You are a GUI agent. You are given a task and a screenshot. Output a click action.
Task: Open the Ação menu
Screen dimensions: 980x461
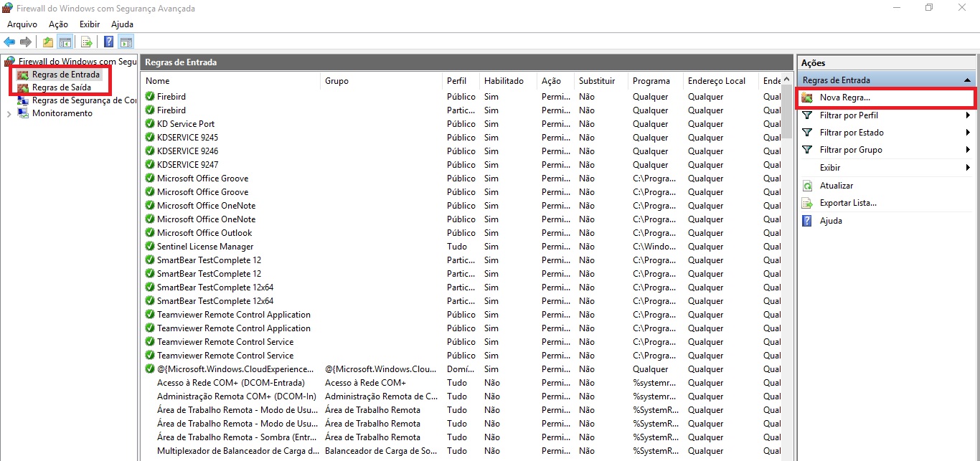pyautogui.click(x=58, y=24)
